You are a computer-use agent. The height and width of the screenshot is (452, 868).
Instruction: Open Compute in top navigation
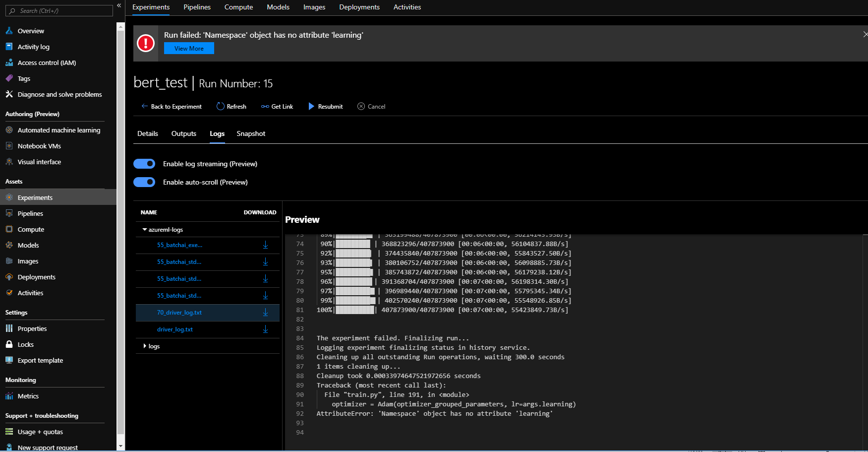pyautogui.click(x=238, y=7)
